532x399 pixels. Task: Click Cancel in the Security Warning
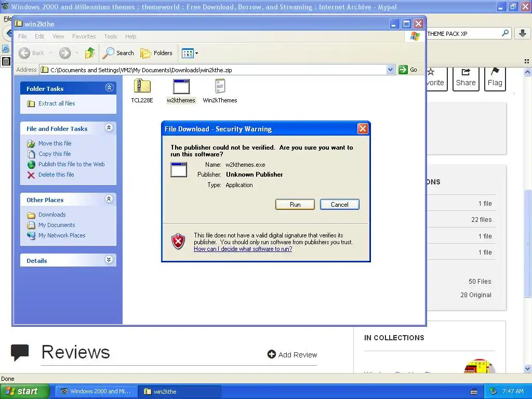[x=340, y=205]
